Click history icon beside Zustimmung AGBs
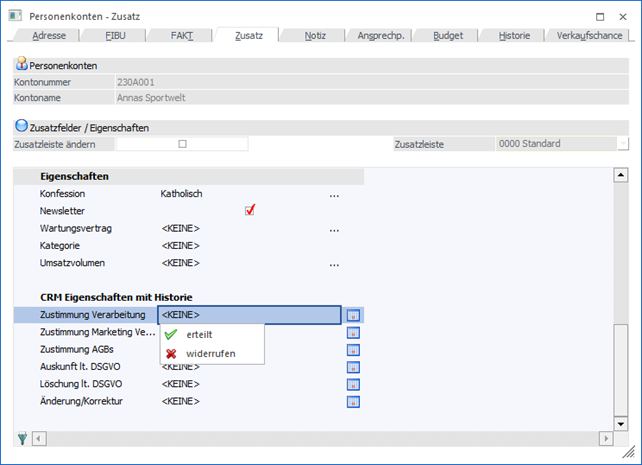This screenshot has width=642, height=465. (x=353, y=350)
